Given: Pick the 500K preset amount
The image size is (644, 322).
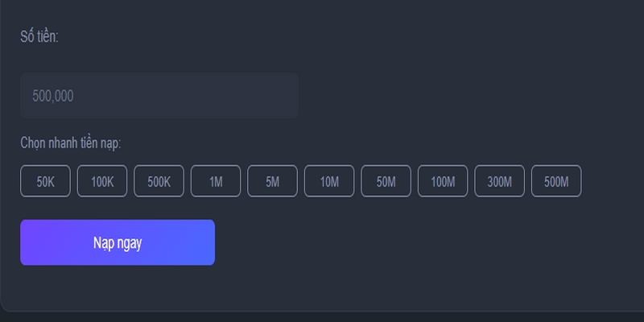Looking at the screenshot, I should click(159, 181).
